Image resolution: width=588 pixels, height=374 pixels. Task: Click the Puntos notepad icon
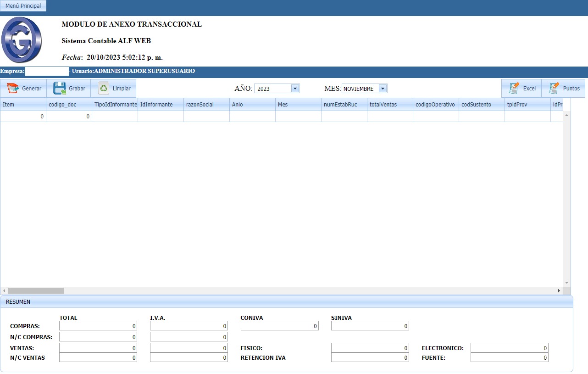coord(554,89)
